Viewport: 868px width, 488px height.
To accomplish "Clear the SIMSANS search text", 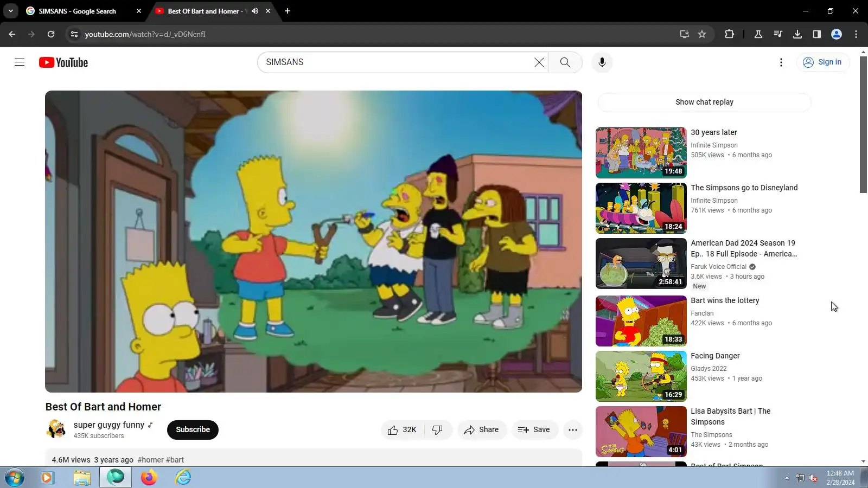I will [x=539, y=62].
